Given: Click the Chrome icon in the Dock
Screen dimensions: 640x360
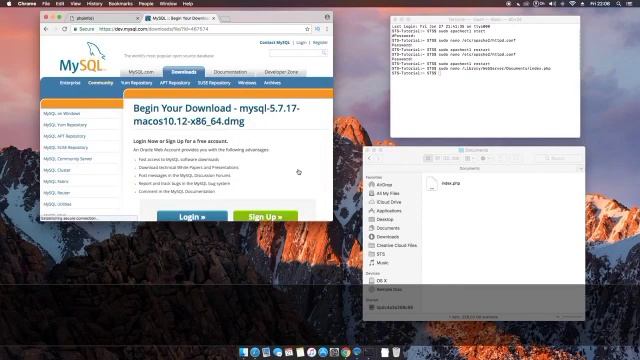Looking at the screenshot, I should [x=346, y=352].
